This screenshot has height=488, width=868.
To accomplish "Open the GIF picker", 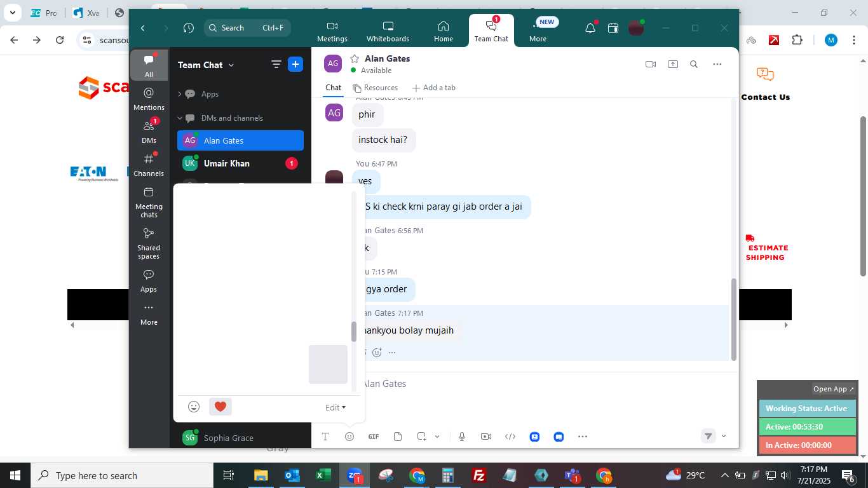I will (x=374, y=437).
